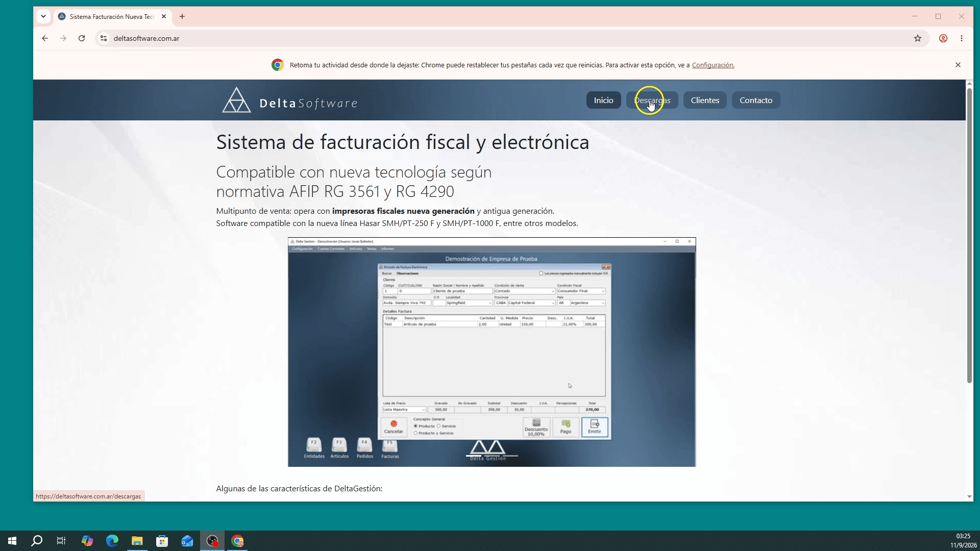Open Windows taskbar search
The image size is (980, 551).
(x=37, y=541)
